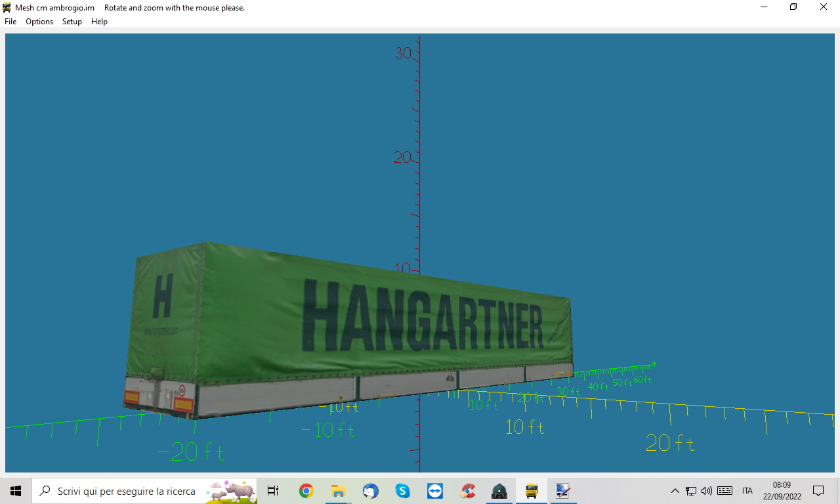Image resolution: width=840 pixels, height=504 pixels.
Task: Open TeamViewer from the taskbar
Action: [434, 491]
